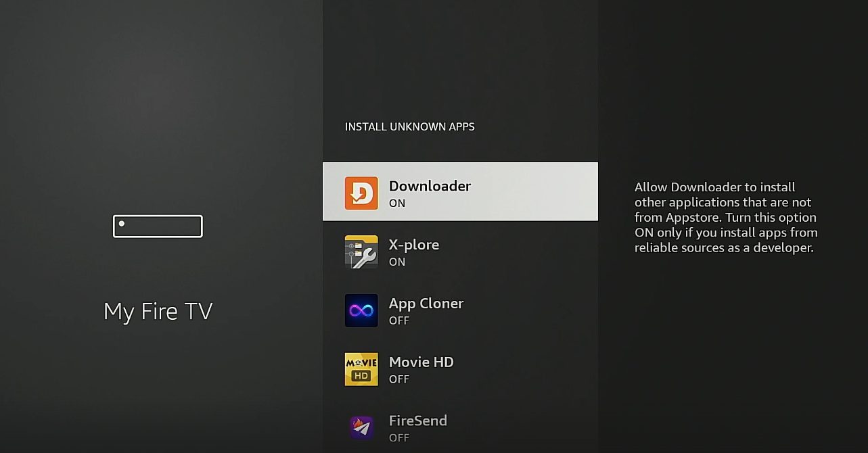Screen dimensions: 868x453
Task: Disable unknown app installs for Downloader
Action: (x=460, y=191)
